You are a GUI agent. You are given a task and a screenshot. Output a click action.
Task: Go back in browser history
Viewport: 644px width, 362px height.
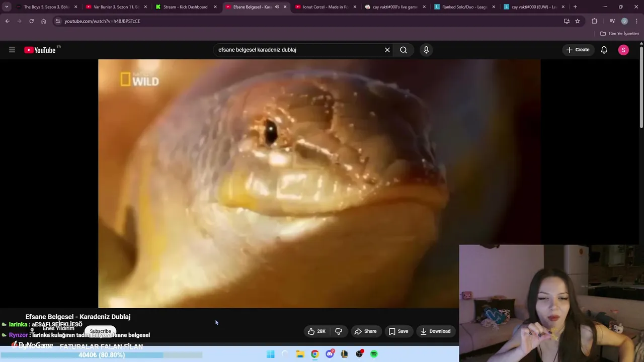8,21
